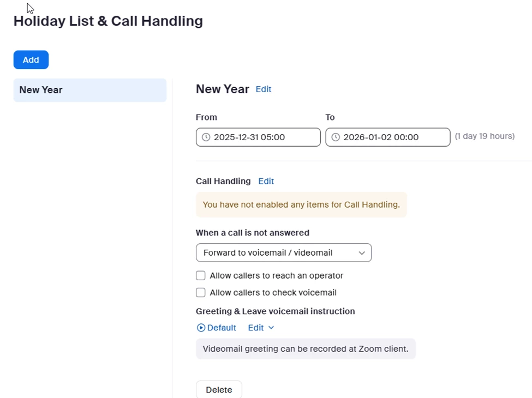Image resolution: width=532 pixels, height=398 pixels.
Task: Click the Default greeting link text
Action: pyautogui.click(x=222, y=328)
